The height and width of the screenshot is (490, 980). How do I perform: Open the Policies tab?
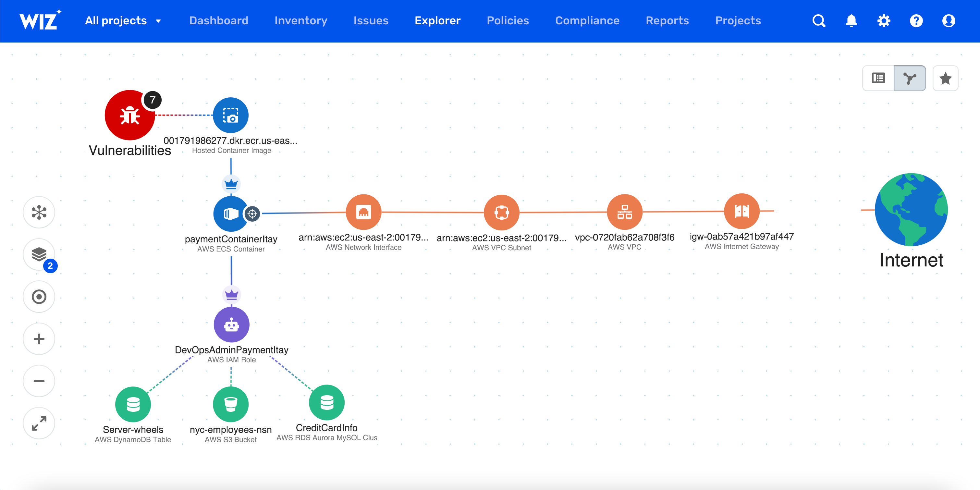pos(508,20)
